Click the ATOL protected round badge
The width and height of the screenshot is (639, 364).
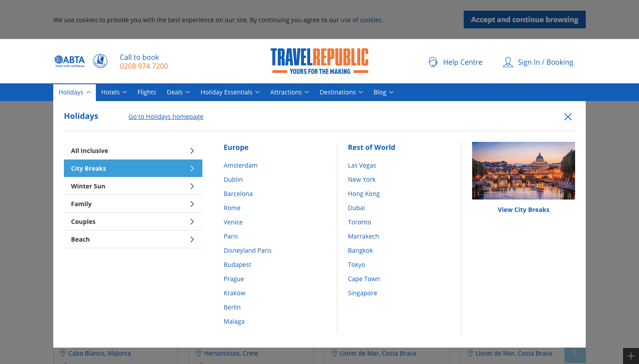pyautogui.click(x=100, y=61)
